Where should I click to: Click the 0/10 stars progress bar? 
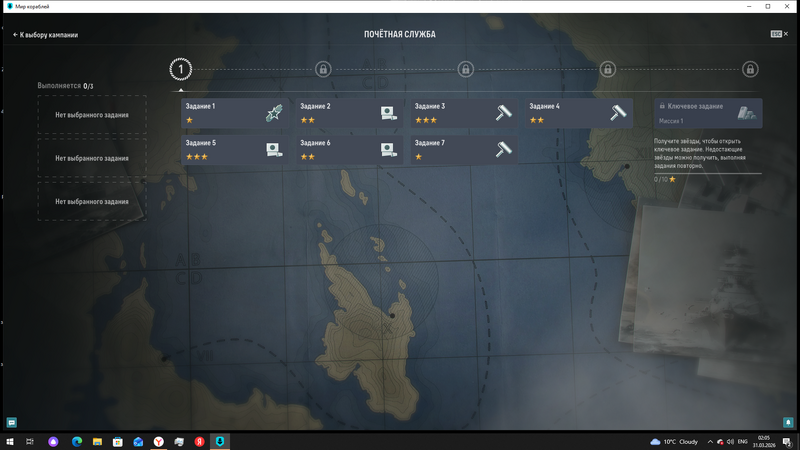[707, 173]
